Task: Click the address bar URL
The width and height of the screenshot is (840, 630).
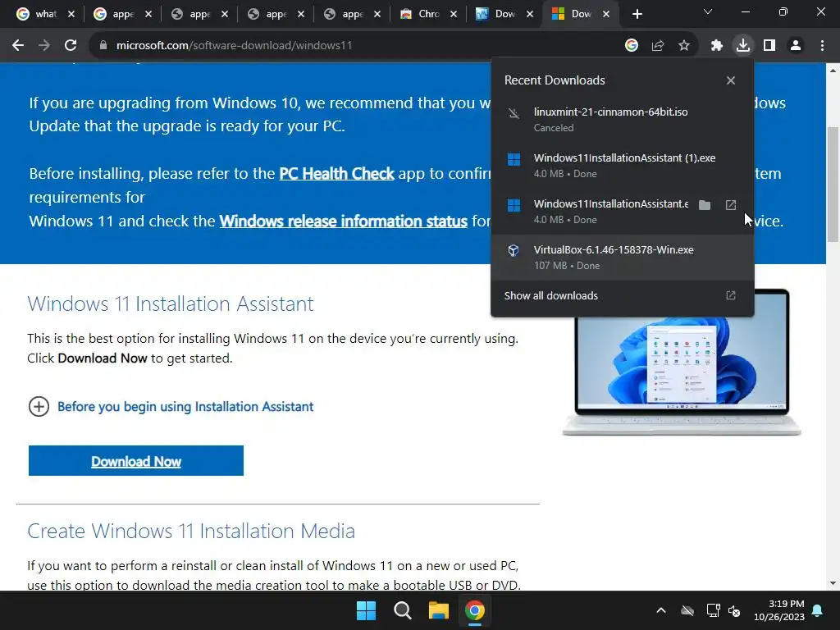Action: point(234,46)
